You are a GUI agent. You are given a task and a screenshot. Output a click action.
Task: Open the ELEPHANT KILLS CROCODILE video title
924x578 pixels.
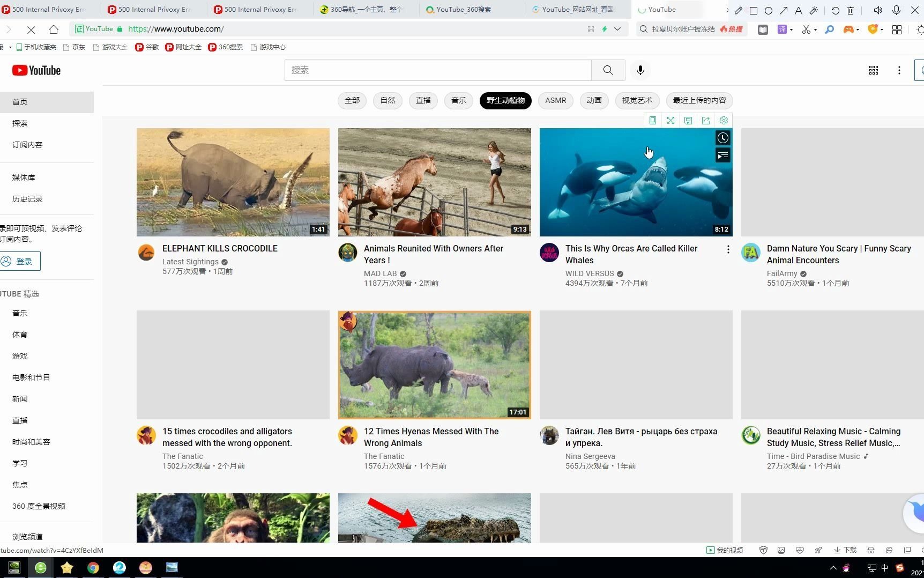(x=220, y=249)
